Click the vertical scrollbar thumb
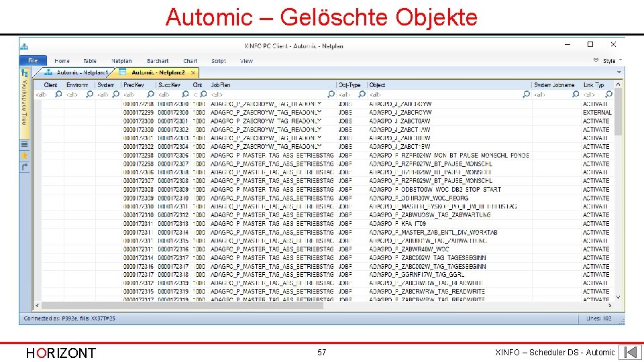The width and height of the screenshot is (644, 362). click(x=618, y=112)
